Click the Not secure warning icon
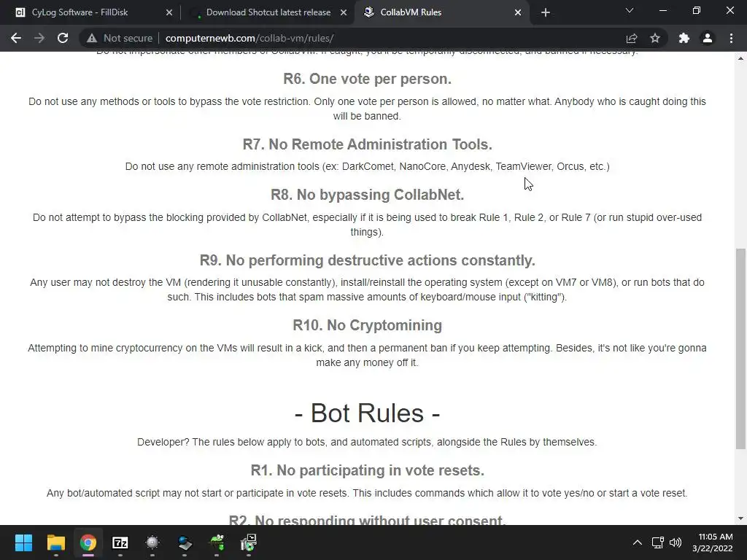The width and height of the screenshot is (747, 560). (x=92, y=38)
